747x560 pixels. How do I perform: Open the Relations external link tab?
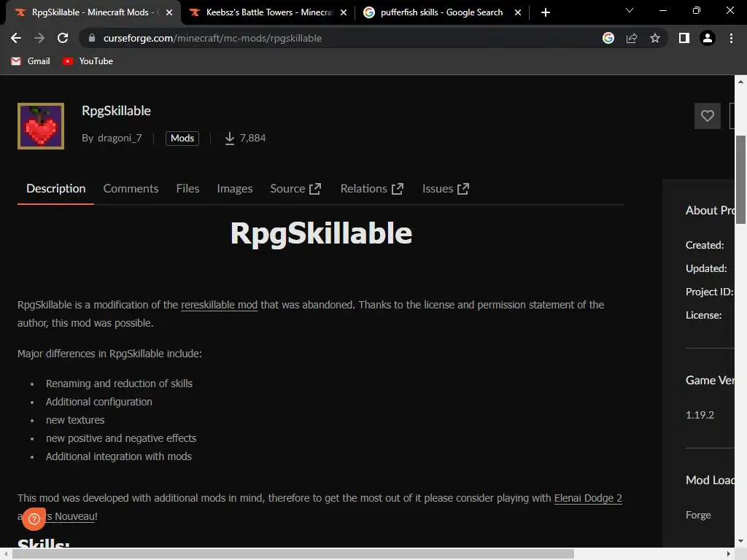coord(371,189)
